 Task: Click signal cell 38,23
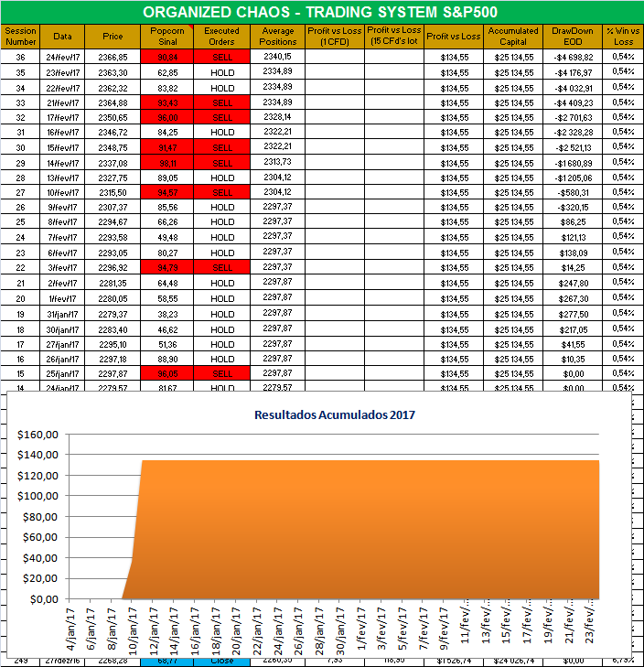167,314
